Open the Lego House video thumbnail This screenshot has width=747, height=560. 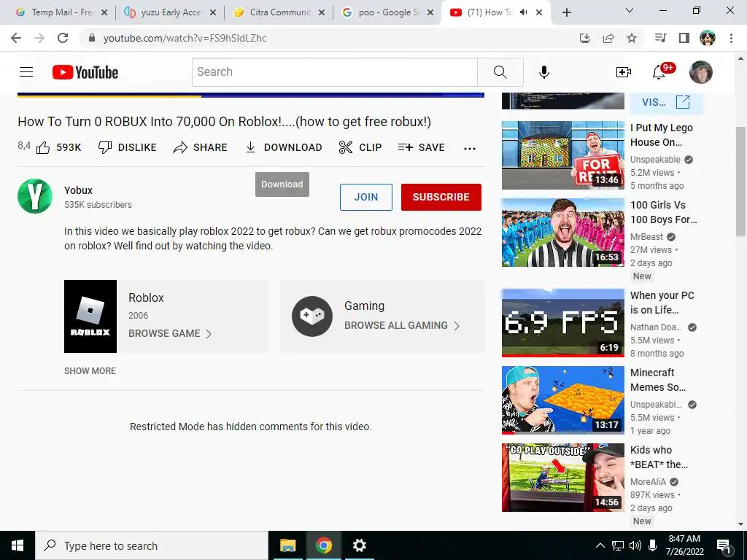[563, 155]
